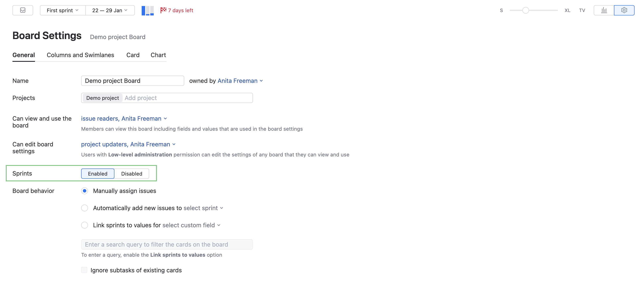Screen dimensions: 644x288
Task: Open the board chart view icon
Action: (604, 10)
